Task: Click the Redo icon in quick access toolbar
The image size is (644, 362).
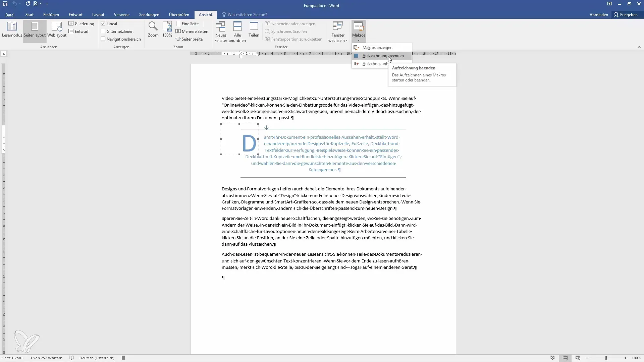Action: [x=28, y=4]
